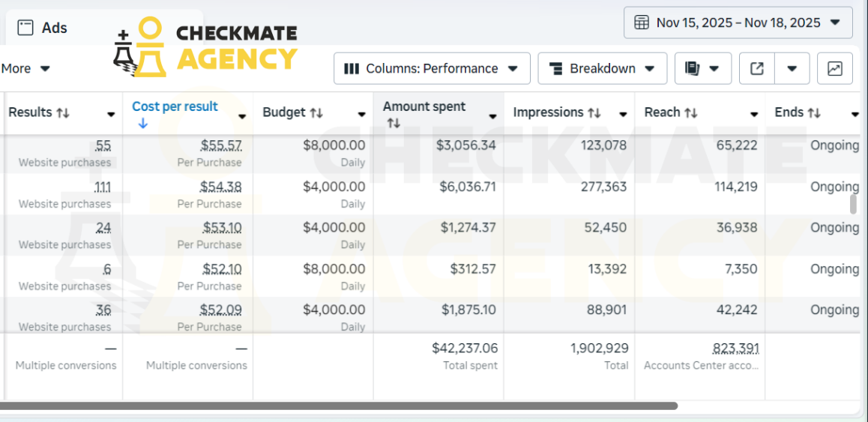
Task: Open the reports icon dropdown
Action: 703,69
